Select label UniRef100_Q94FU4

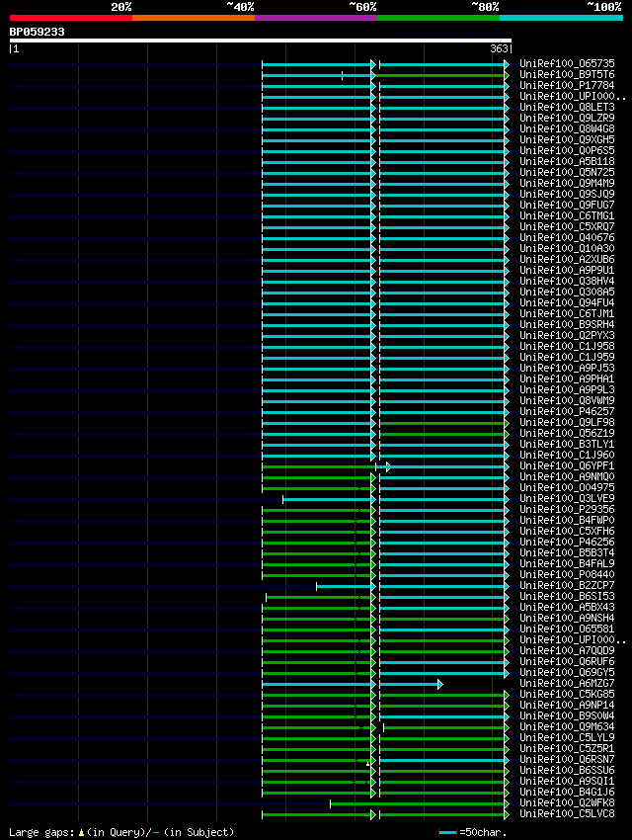click(x=567, y=302)
